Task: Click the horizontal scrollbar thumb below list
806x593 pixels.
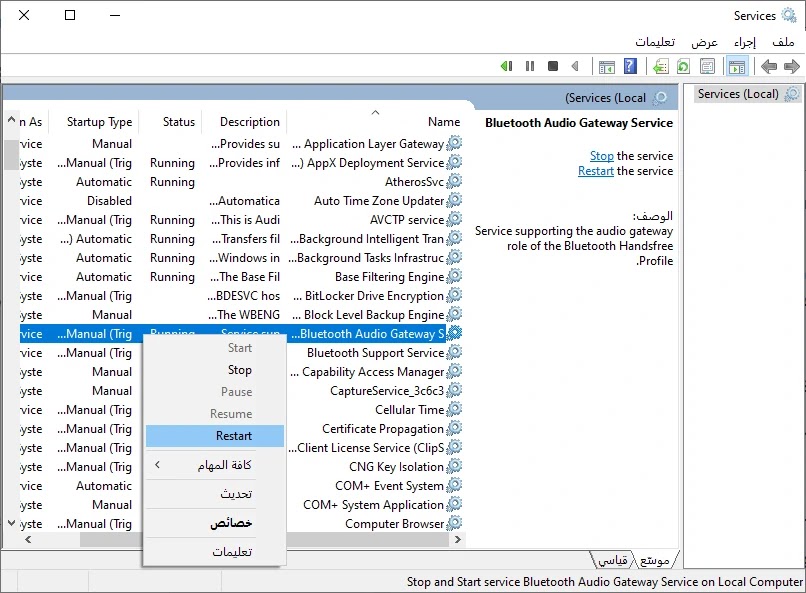Action: pos(265,540)
